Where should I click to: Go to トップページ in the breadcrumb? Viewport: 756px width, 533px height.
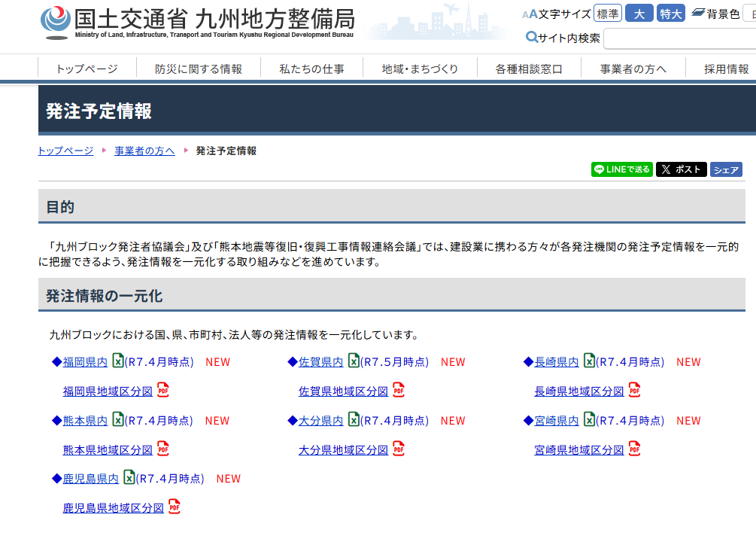coord(65,151)
